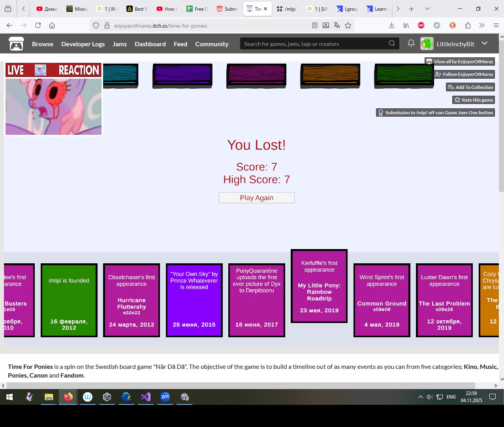
Task: Open the downloads arrow icon in toolbar
Action: coord(391,25)
